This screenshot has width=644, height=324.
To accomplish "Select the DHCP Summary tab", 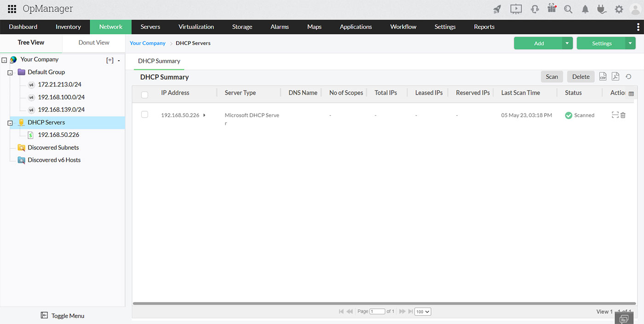I will 159,61.
